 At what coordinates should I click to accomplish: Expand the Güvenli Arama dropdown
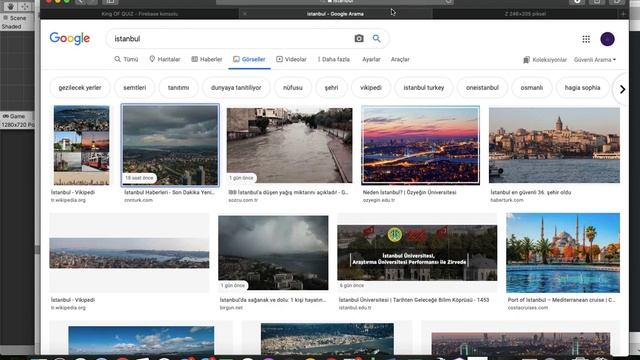pyautogui.click(x=595, y=60)
